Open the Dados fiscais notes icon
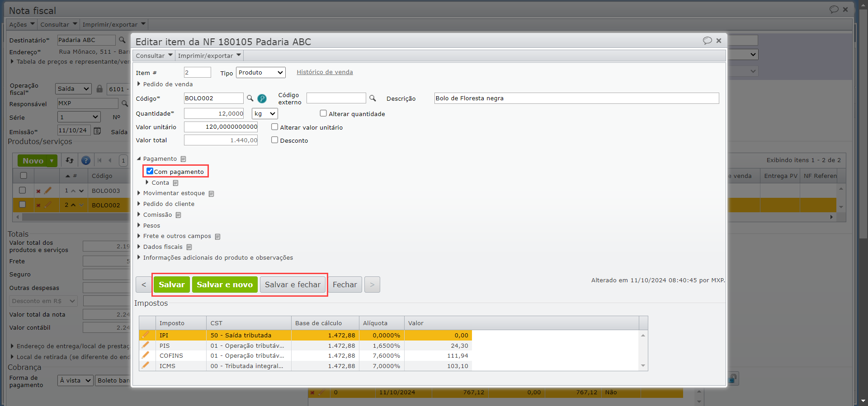 (x=189, y=247)
